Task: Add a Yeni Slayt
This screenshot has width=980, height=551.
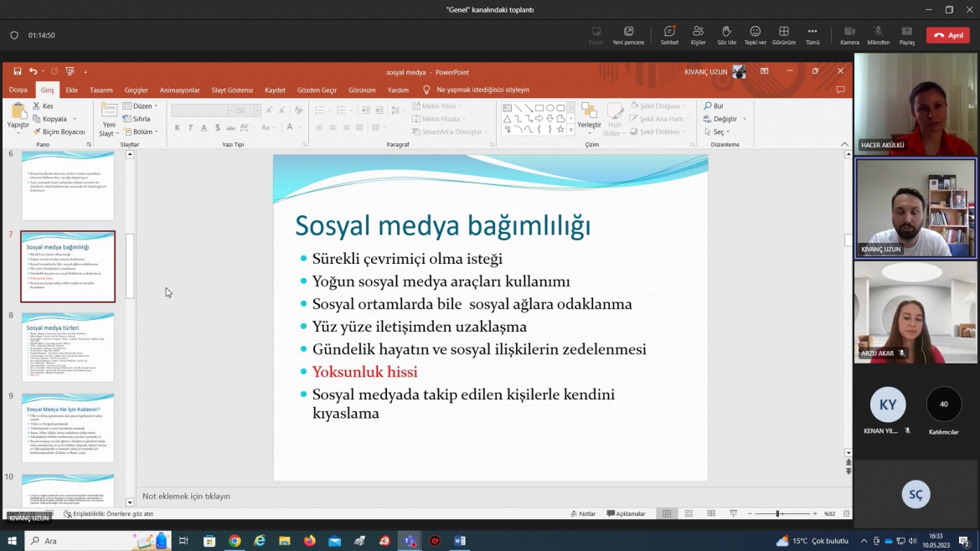Action: [x=109, y=120]
